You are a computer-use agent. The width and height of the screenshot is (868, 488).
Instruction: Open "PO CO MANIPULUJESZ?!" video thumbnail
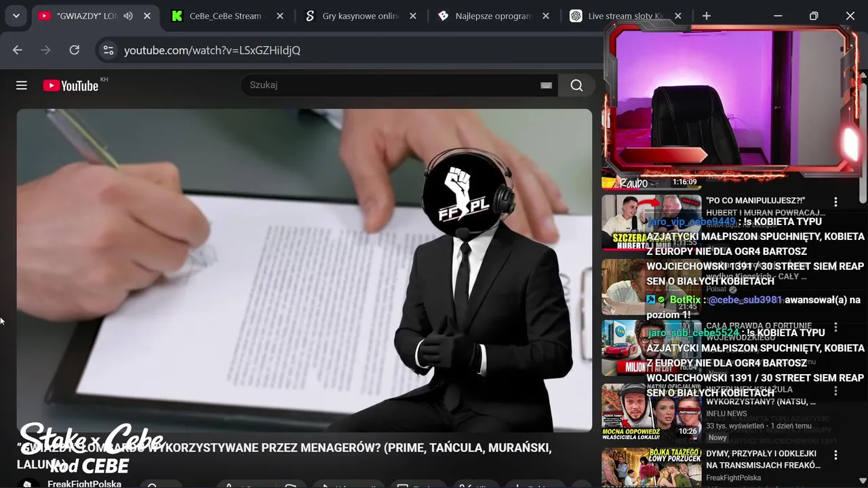tap(652, 224)
